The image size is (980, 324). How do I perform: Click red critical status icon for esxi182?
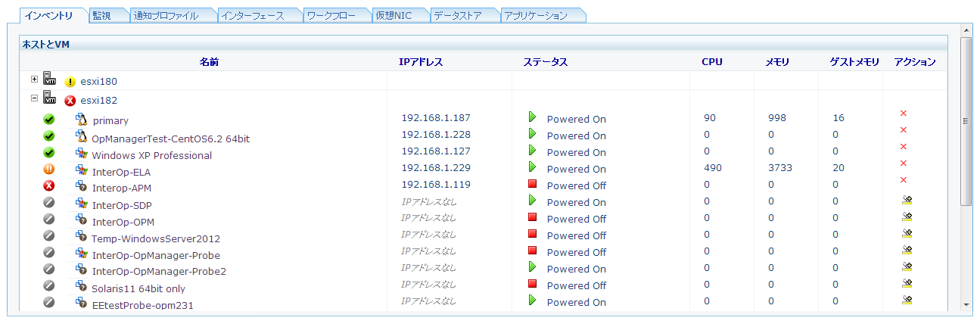point(70,101)
